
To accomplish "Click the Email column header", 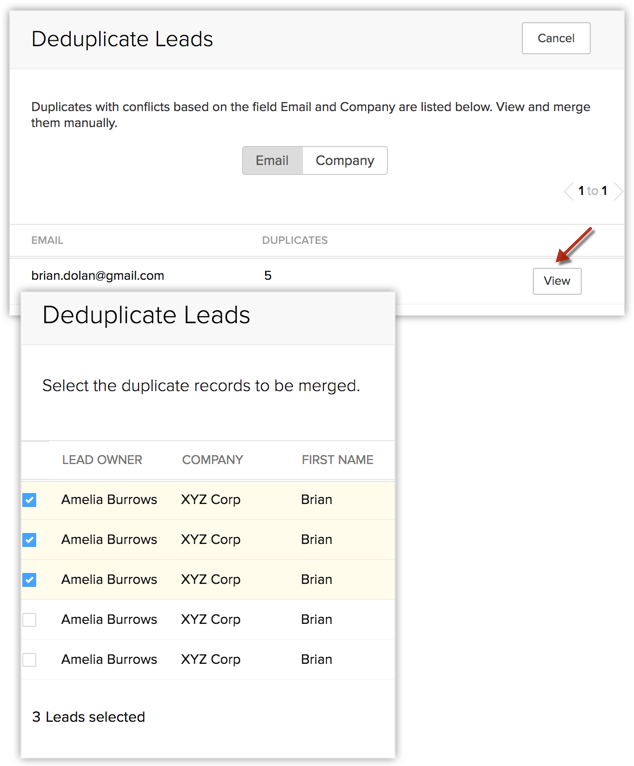I will tap(48, 240).
